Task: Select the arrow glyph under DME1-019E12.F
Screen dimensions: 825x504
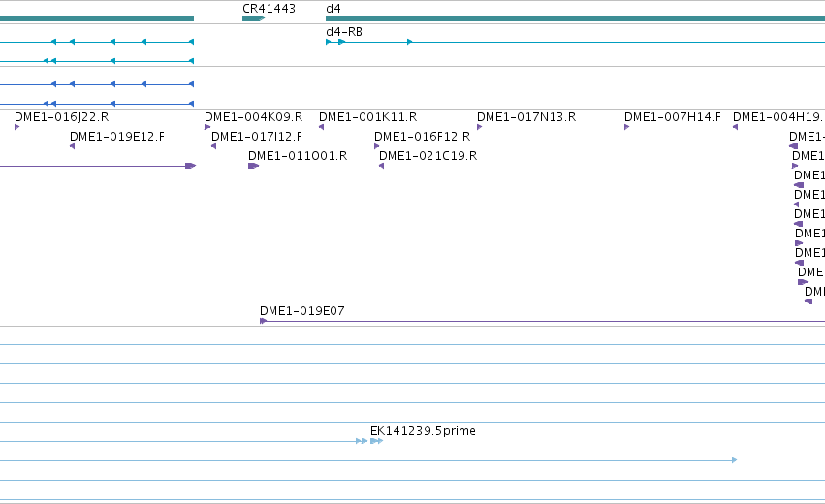Action: 72,146
